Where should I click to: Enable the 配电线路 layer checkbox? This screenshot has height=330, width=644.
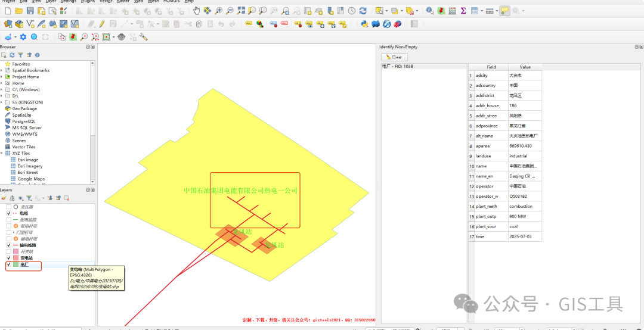(x=8, y=220)
